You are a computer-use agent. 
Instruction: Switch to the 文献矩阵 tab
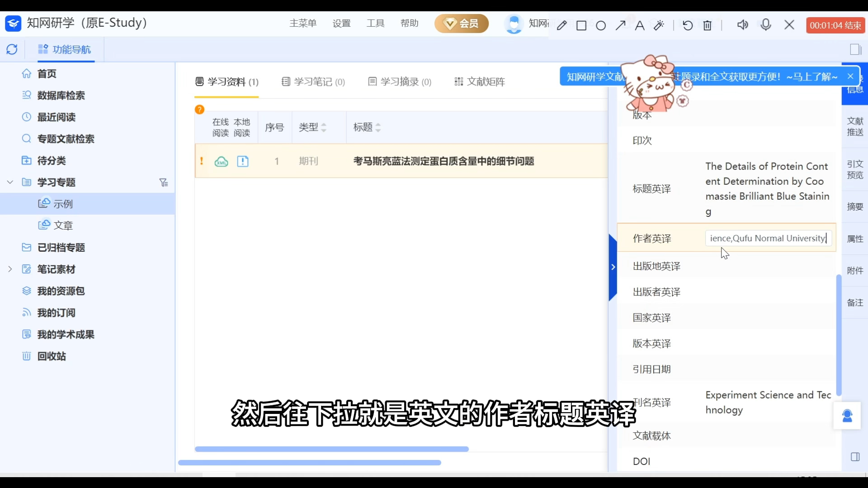click(479, 82)
